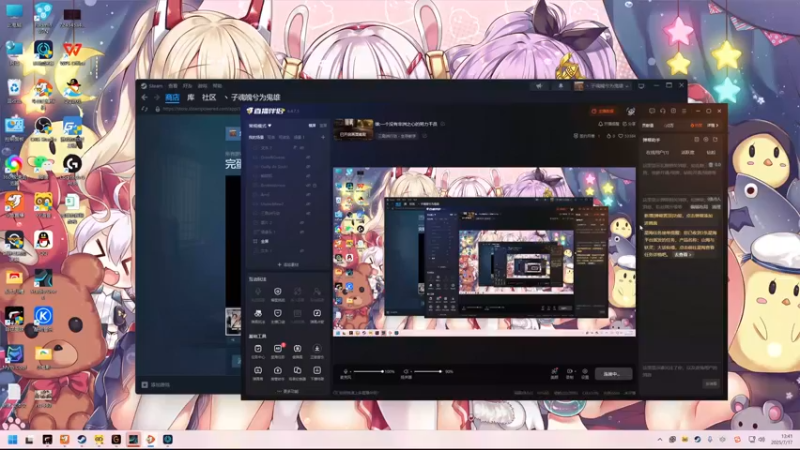Open the Steam menu in title bar
This screenshot has width=800, height=450.
tap(152, 86)
